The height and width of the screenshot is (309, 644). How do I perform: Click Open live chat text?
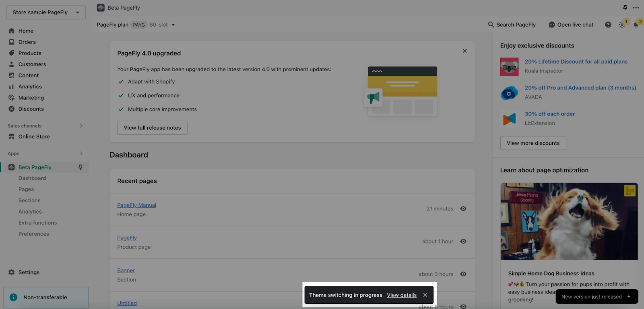pyautogui.click(x=575, y=25)
